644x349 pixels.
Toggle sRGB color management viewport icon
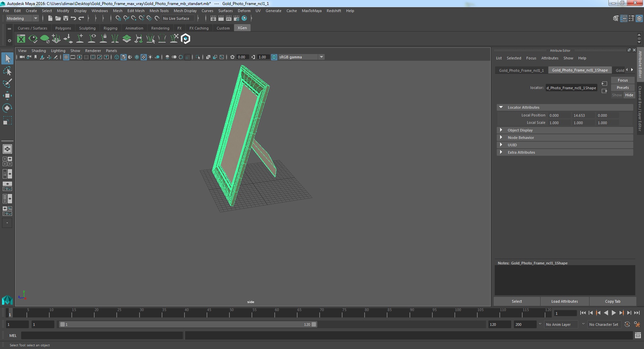click(x=274, y=57)
